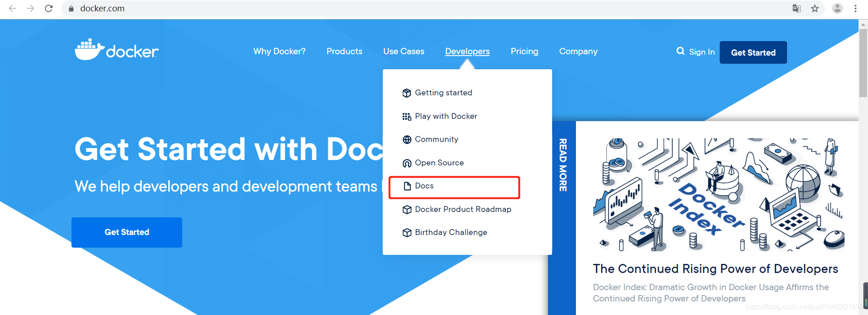
Task: Click the 'Get Started with Doc' headline
Action: point(229,149)
